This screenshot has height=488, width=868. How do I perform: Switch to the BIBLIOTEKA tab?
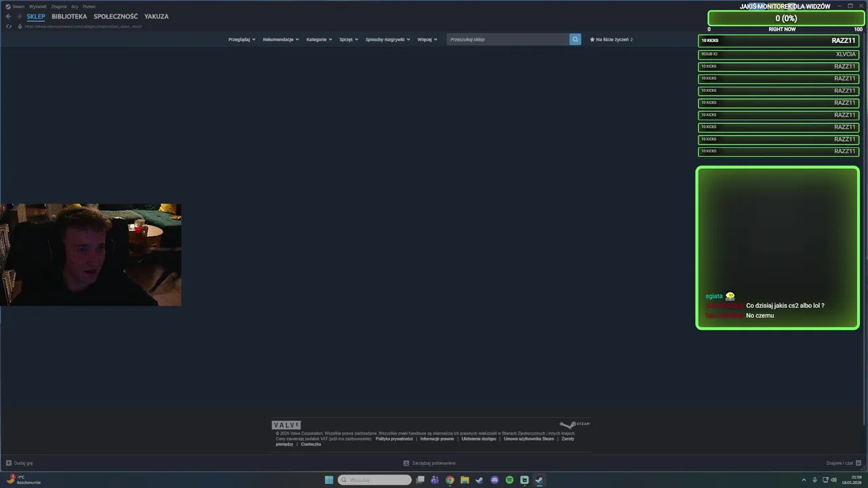coord(69,16)
